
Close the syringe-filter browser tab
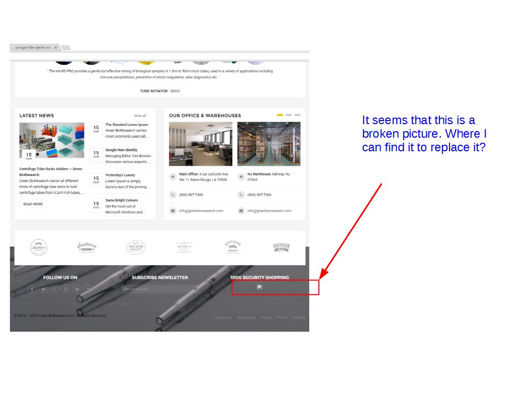point(56,47)
